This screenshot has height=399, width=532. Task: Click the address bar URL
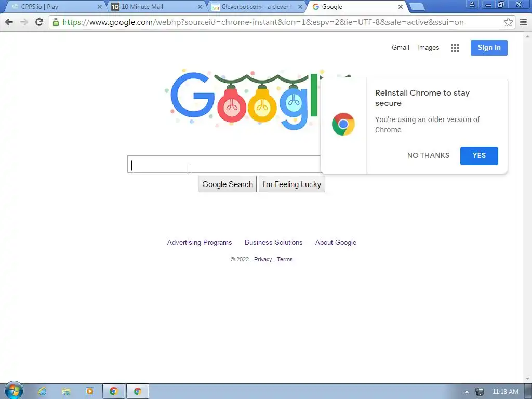[x=263, y=22]
